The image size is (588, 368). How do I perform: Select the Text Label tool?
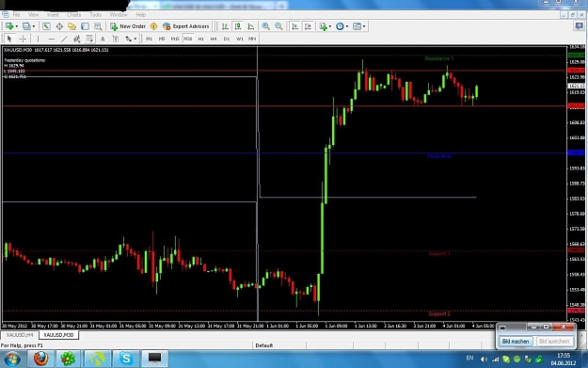(x=116, y=39)
